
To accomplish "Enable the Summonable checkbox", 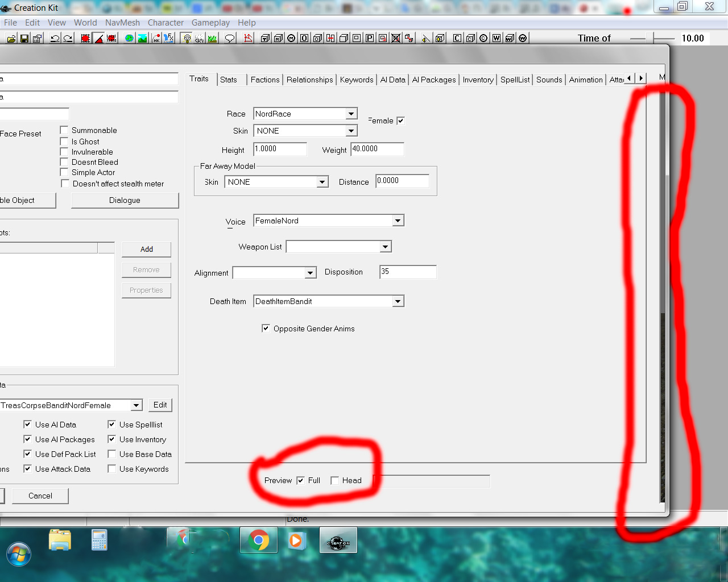I will tap(64, 130).
